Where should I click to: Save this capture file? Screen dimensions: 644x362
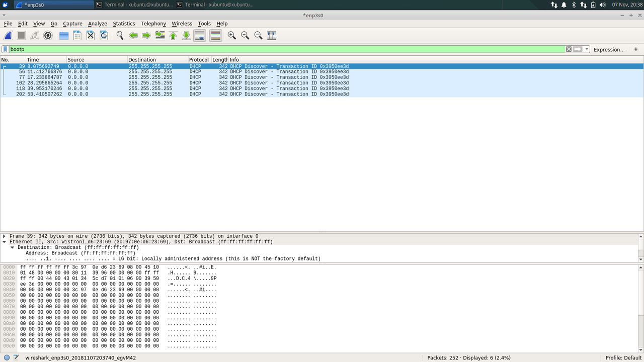pyautogui.click(x=77, y=36)
